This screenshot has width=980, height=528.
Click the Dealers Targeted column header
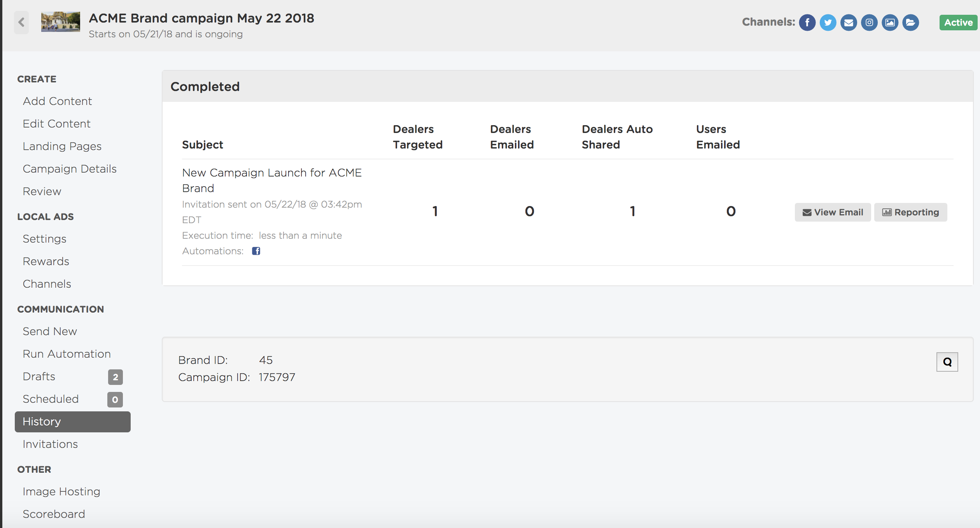pos(418,137)
